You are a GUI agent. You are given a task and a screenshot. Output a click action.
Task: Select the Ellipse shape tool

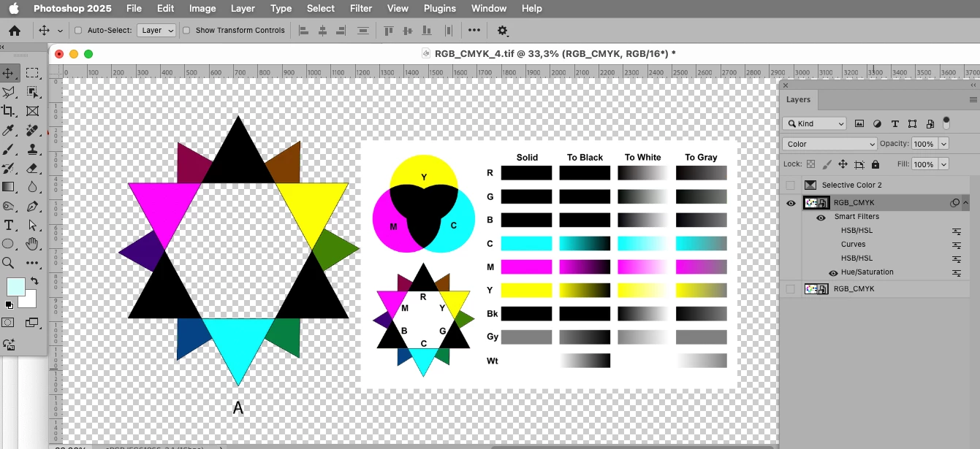click(x=9, y=244)
